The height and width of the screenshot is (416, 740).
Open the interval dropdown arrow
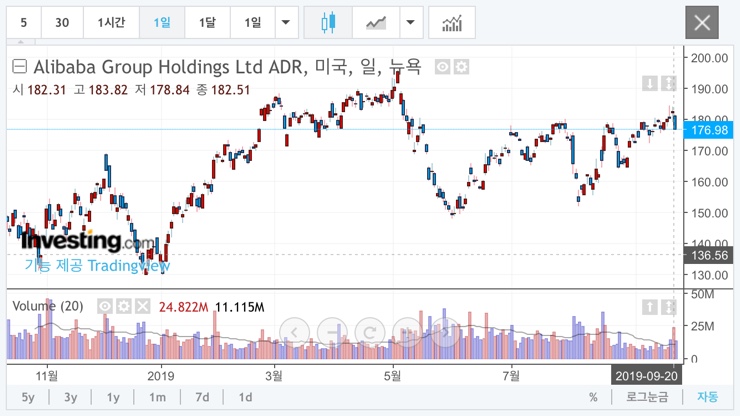(x=286, y=22)
